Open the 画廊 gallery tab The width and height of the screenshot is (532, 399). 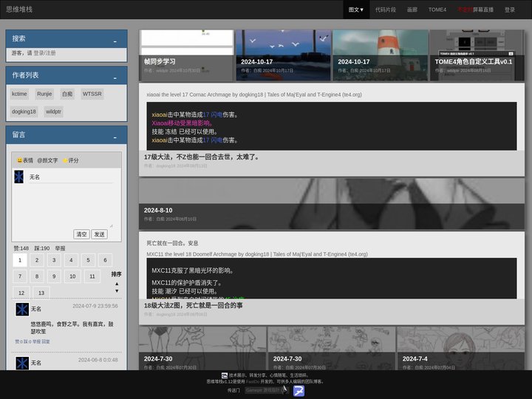(412, 10)
